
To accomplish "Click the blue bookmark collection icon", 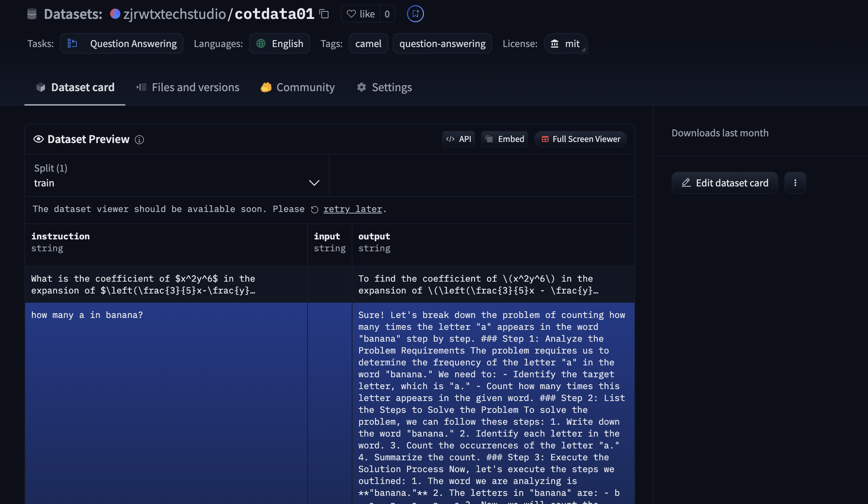I will (415, 14).
